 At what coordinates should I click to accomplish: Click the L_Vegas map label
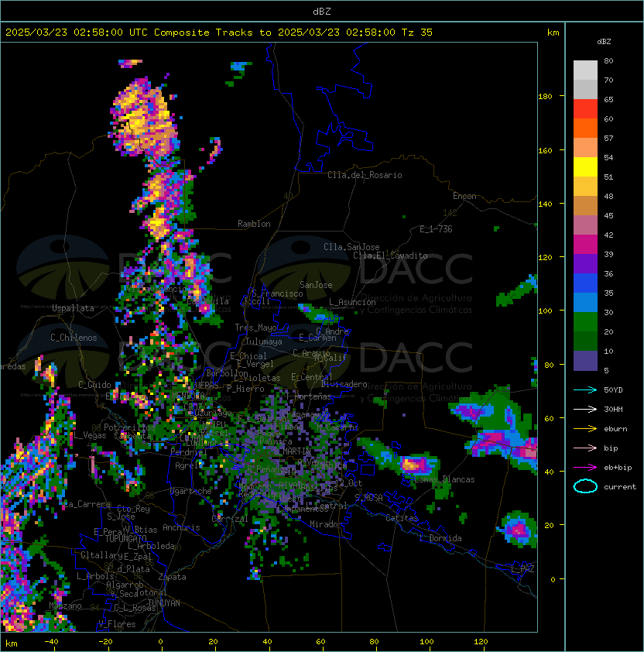pyautogui.click(x=90, y=435)
